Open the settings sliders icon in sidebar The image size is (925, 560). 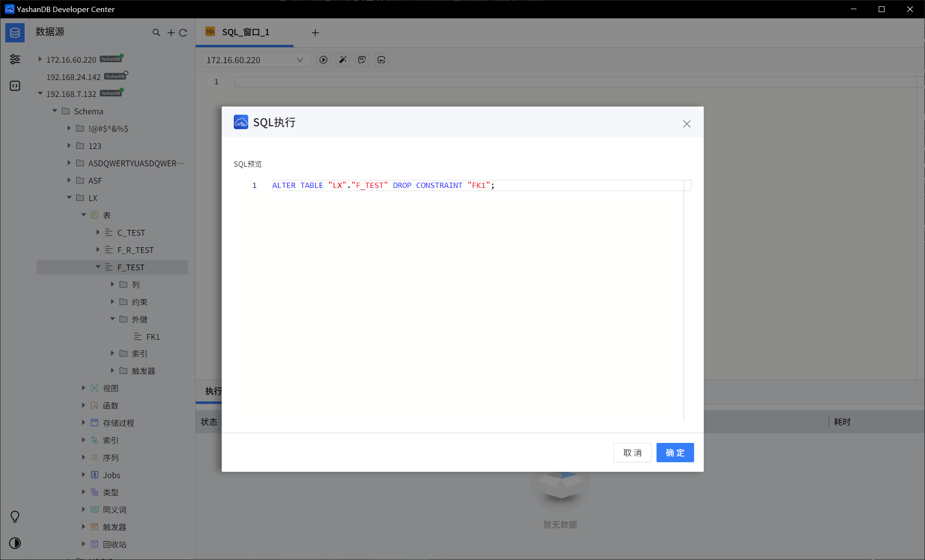[x=15, y=59]
